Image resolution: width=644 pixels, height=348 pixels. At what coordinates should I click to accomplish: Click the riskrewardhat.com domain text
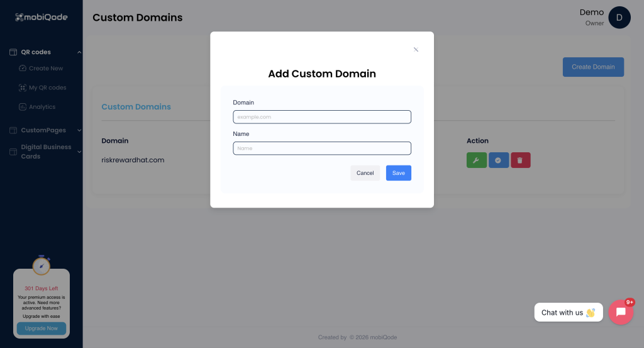(x=133, y=160)
